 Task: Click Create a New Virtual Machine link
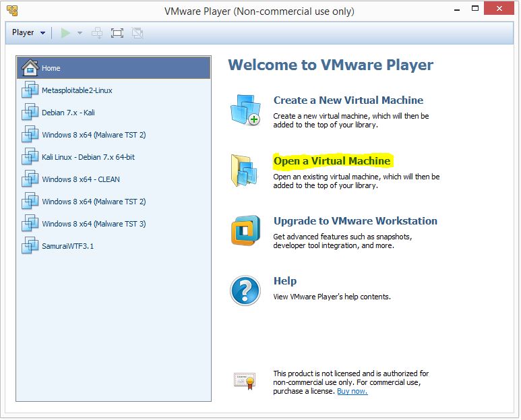348,100
